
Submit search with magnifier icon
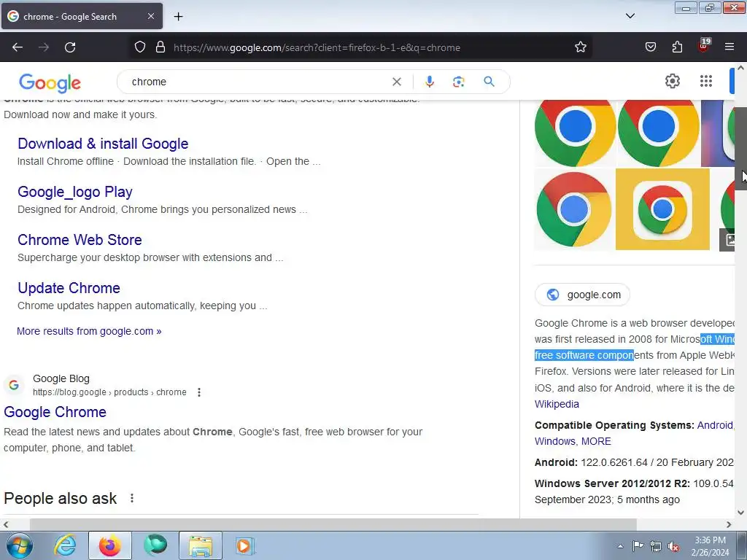[x=489, y=82]
